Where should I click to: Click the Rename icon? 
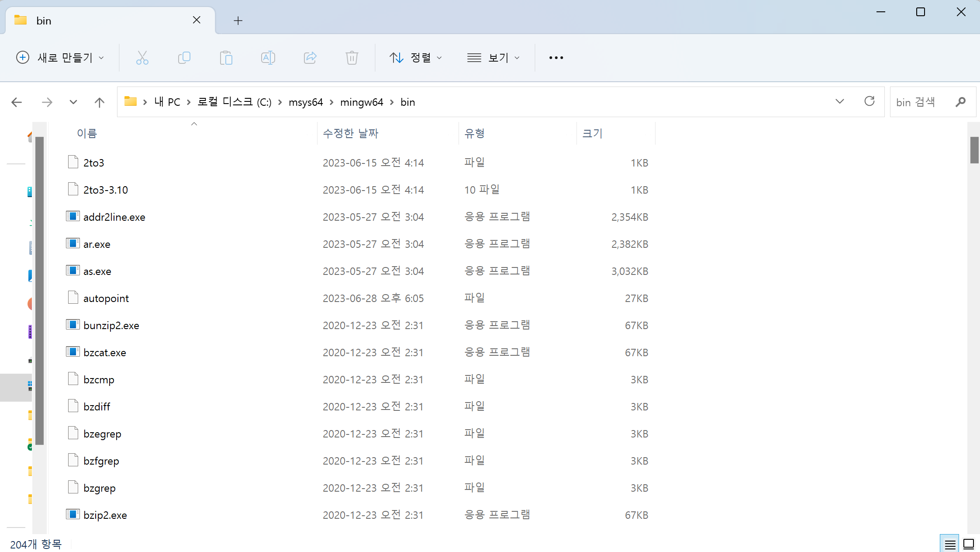point(268,58)
